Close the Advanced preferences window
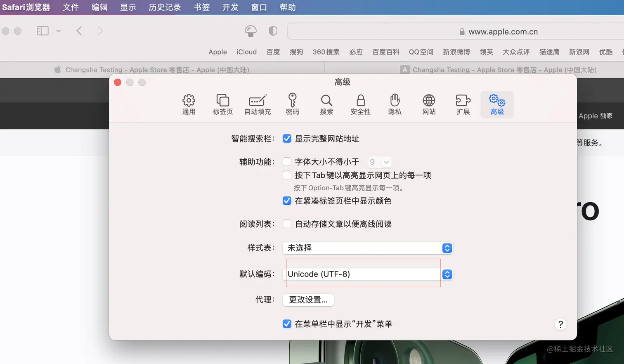Screen dimensions: 624x364 coord(118,82)
